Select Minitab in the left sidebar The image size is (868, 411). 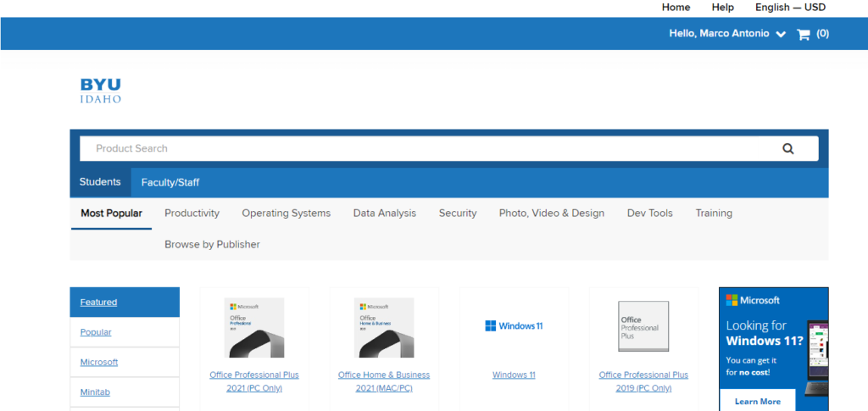tap(95, 392)
